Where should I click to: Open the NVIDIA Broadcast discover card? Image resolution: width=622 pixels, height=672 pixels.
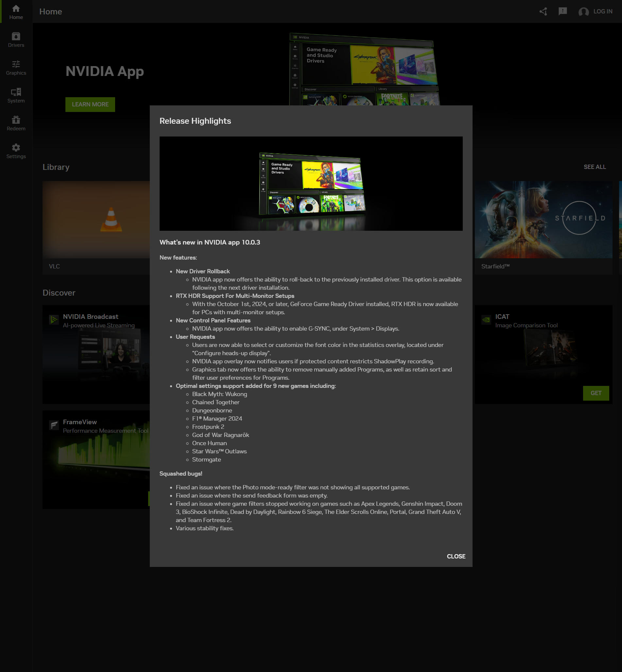pyautogui.click(x=96, y=354)
